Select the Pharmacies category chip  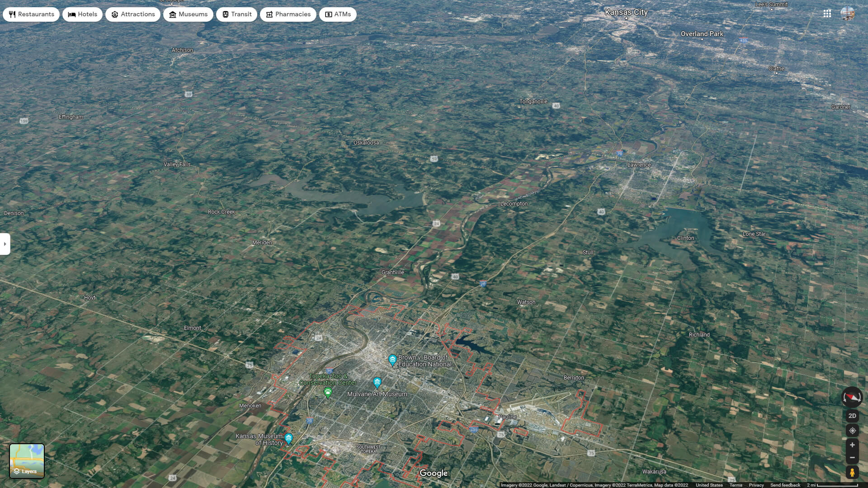click(288, 14)
